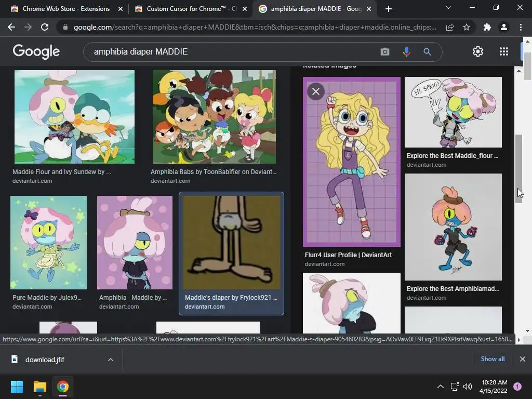The width and height of the screenshot is (532, 399).
Task: Open the tab search chevron
Action: click(448, 7)
